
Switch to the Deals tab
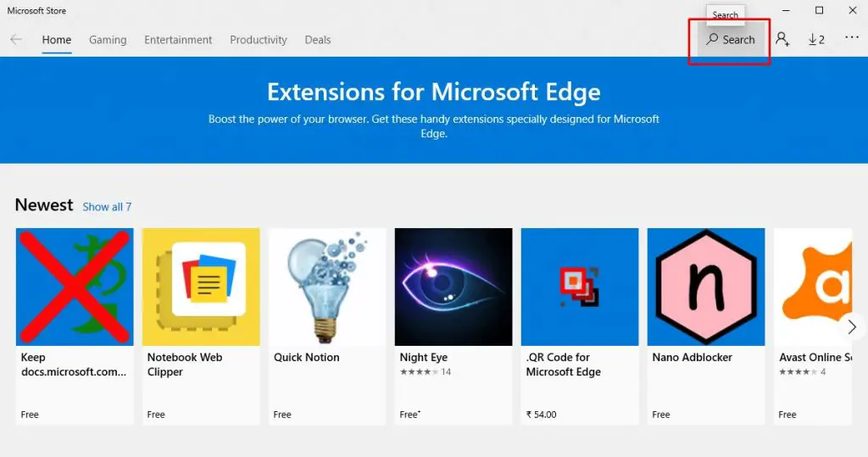point(318,40)
